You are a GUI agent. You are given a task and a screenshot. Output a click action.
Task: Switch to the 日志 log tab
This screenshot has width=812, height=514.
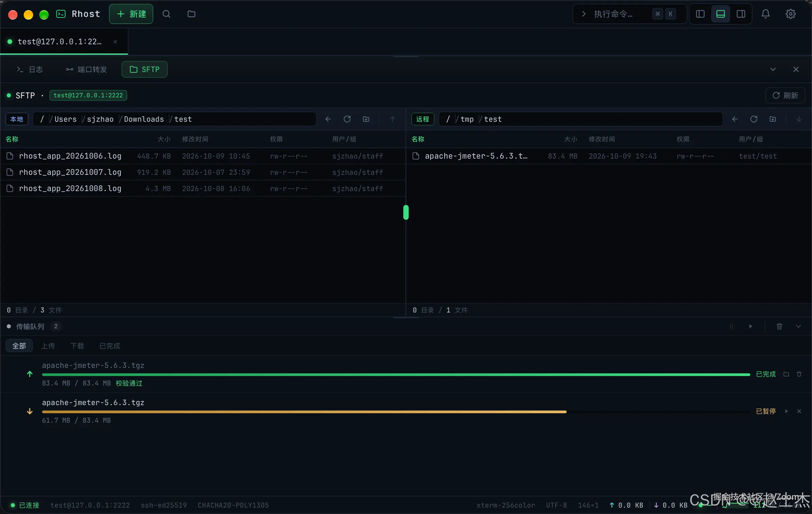pyautogui.click(x=30, y=69)
